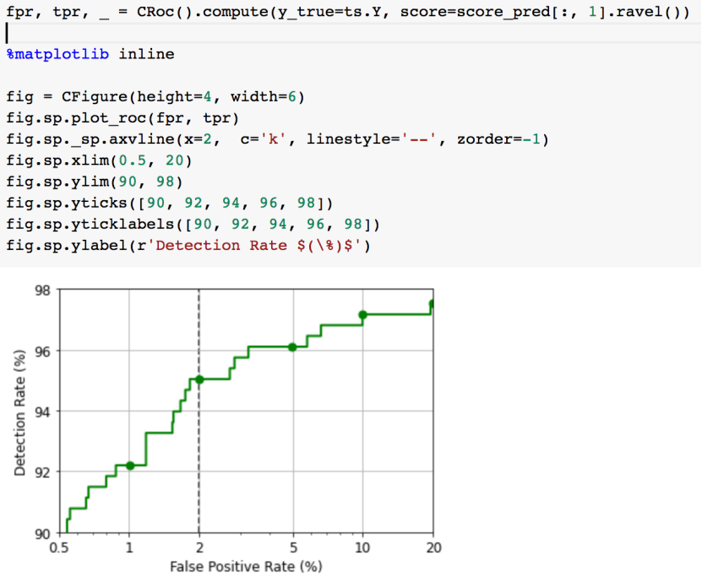Click the green marker at FPR 2

(x=199, y=380)
